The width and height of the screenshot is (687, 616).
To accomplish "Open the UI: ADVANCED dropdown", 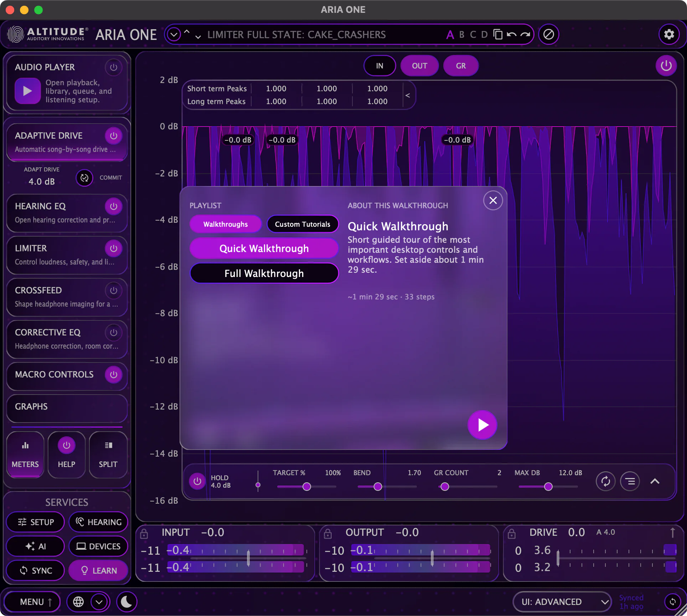I will 562,602.
